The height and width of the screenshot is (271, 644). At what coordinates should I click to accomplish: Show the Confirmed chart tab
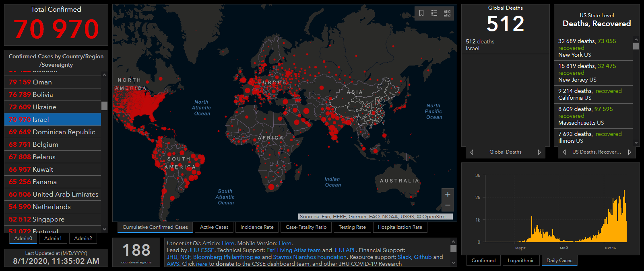coord(484,261)
